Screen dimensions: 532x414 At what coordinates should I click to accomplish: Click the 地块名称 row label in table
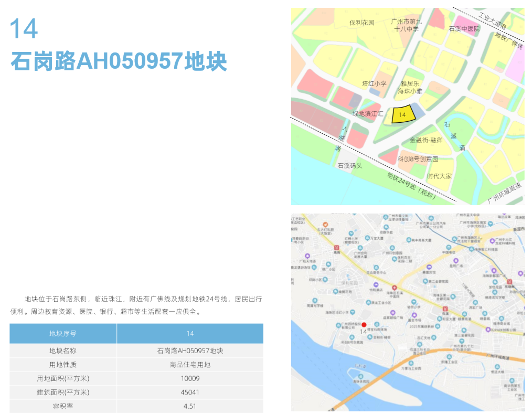(63, 351)
